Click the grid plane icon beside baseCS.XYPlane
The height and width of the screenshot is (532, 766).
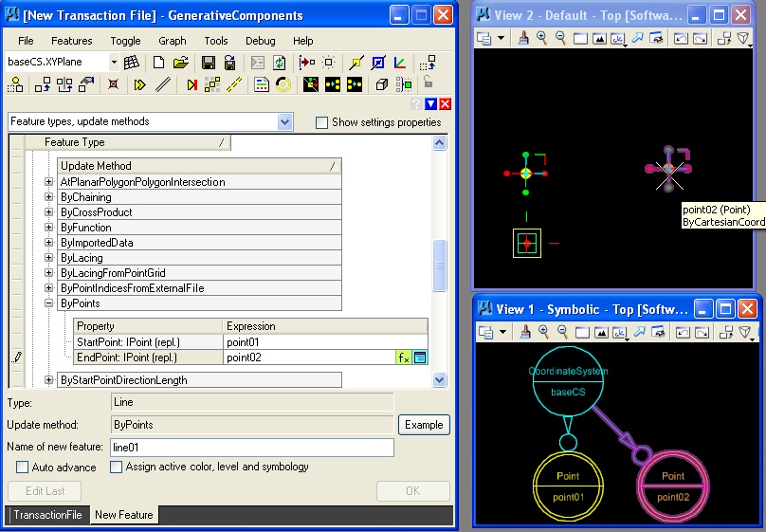pyautogui.click(x=132, y=62)
